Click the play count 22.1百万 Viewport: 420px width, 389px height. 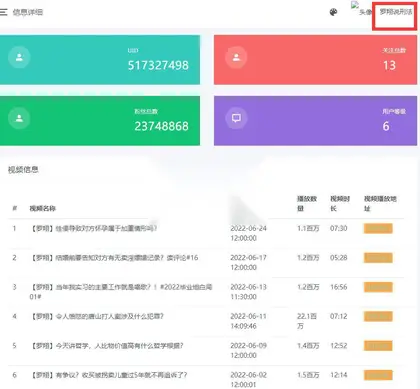click(x=307, y=321)
